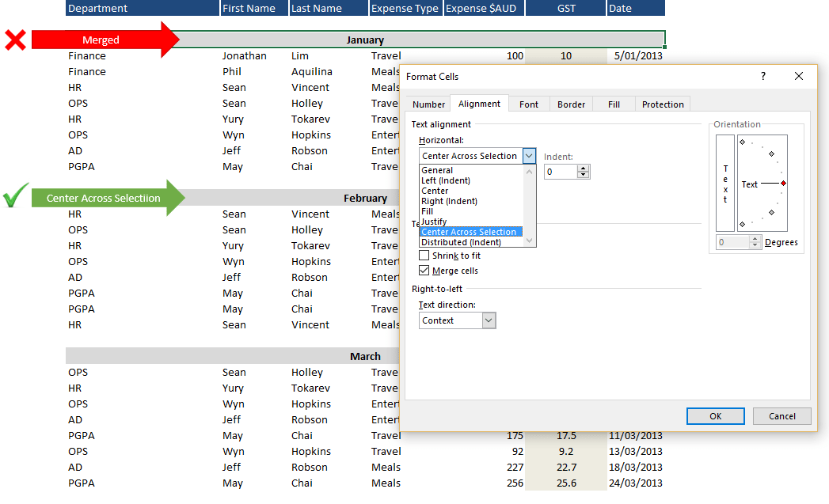Click the date cell 13/03/2013
Screen dimensions: 829x504
pyautogui.click(x=635, y=451)
